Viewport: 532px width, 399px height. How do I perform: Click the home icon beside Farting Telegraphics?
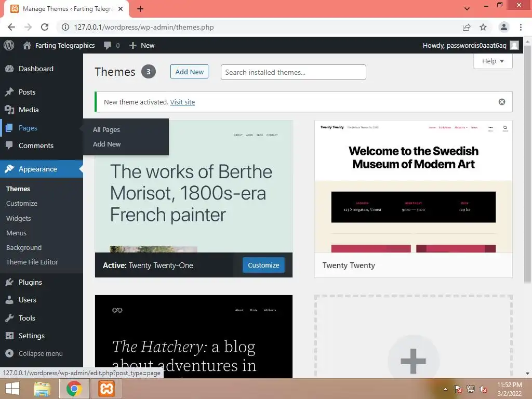point(27,46)
